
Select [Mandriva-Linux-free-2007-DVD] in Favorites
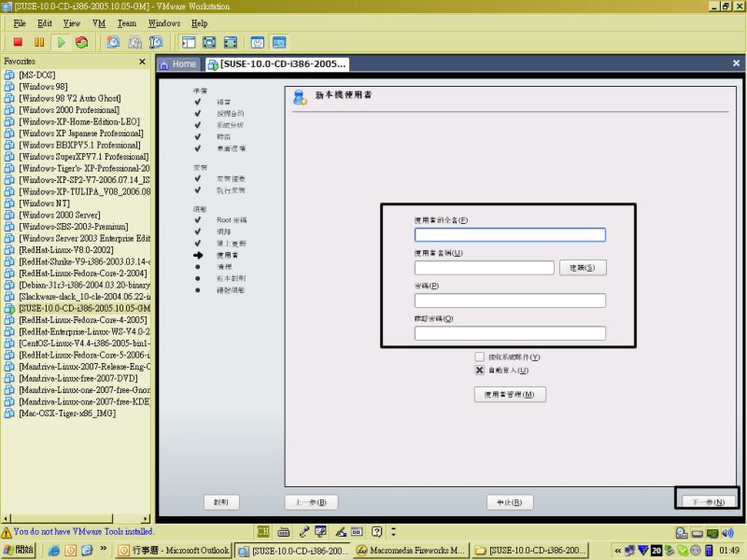pyautogui.click(x=78, y=378)
